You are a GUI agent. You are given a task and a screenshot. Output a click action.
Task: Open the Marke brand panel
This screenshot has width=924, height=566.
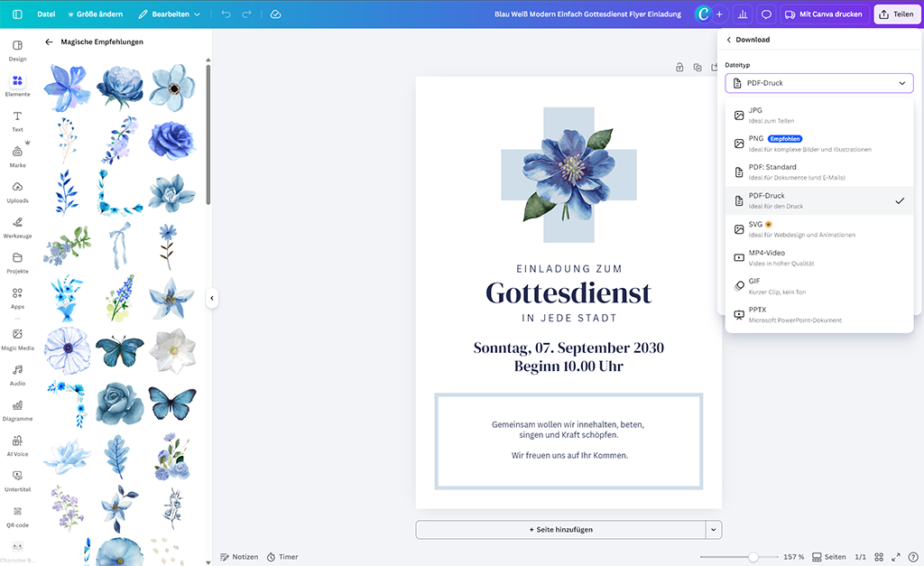18,157
